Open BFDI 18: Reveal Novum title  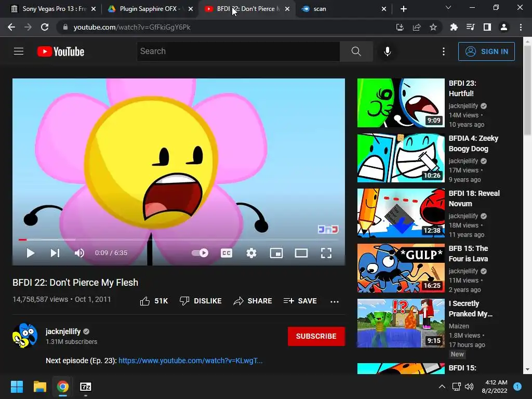[x=474, y=198]
